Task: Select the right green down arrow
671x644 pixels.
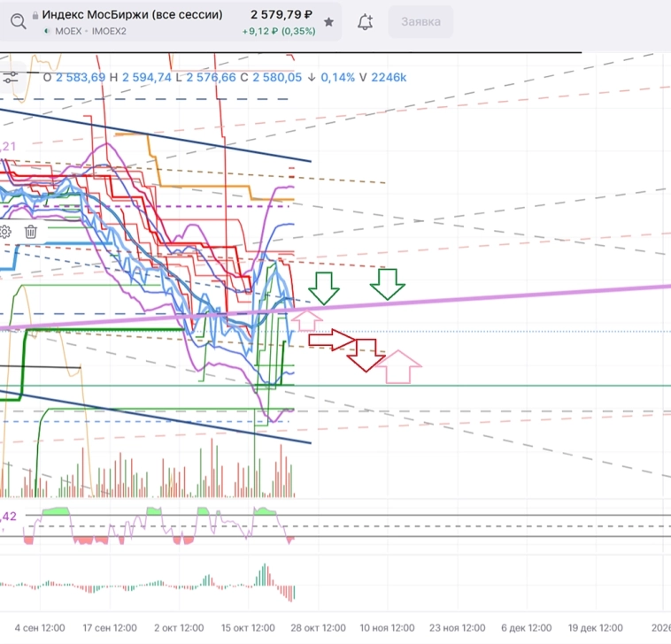Action: (387, 283)
